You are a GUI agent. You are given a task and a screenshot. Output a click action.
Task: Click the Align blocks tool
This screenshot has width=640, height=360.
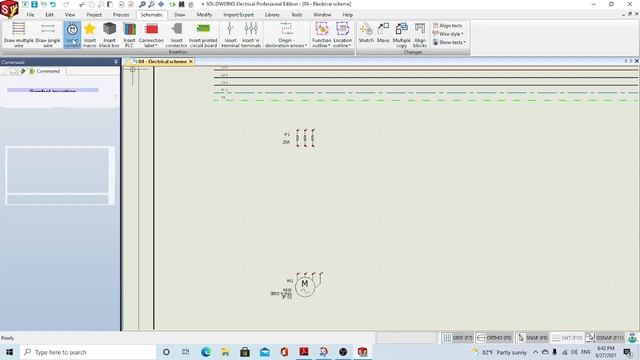(x=420, y=35)
